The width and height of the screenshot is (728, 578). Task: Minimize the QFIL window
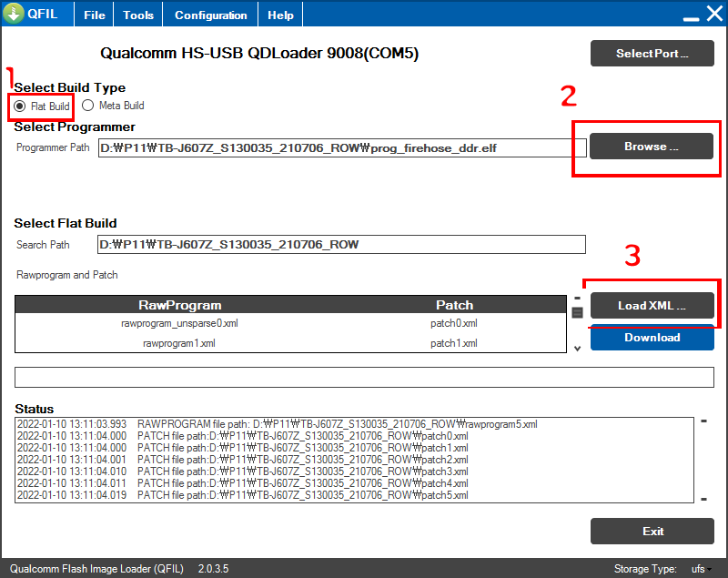coord(691,18)
